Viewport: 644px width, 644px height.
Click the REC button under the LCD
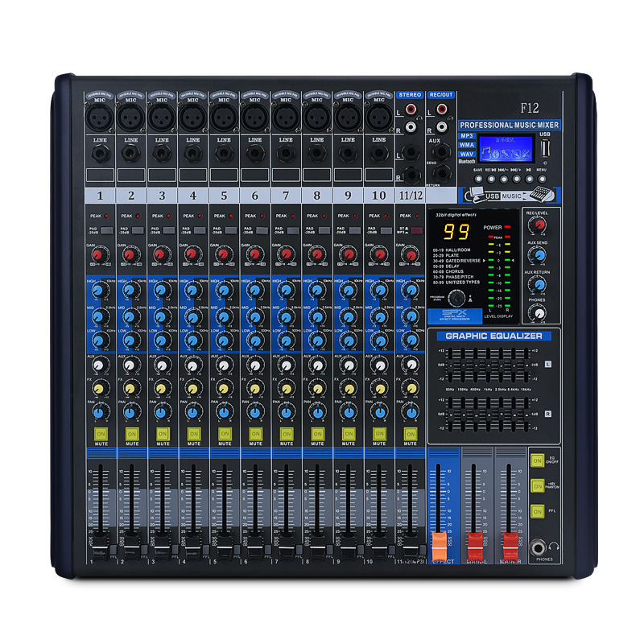click(491, 179)
